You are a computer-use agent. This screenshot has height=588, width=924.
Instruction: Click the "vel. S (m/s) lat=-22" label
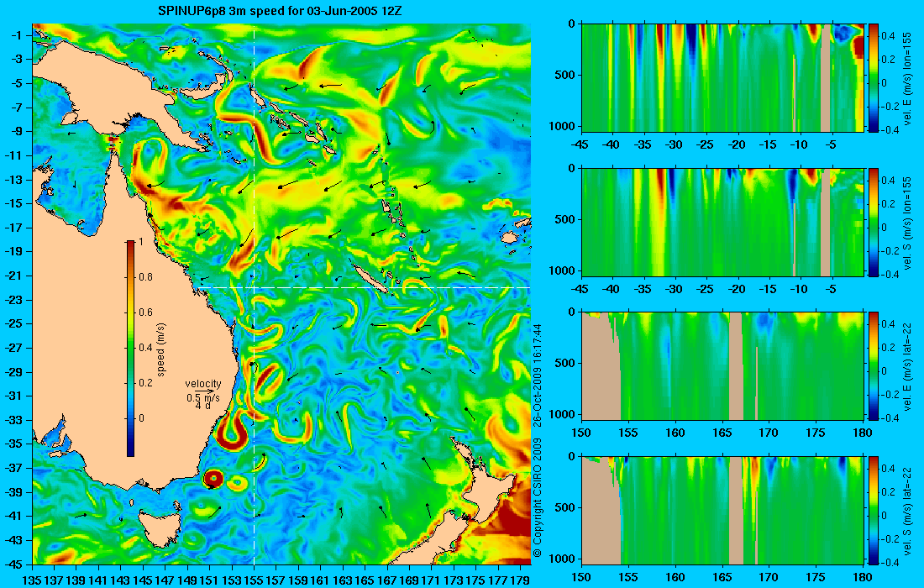pos(907,510)
